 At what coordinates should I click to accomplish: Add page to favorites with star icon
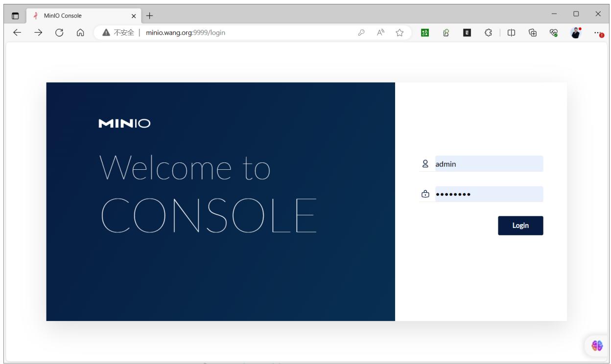(x=399, y=33)
